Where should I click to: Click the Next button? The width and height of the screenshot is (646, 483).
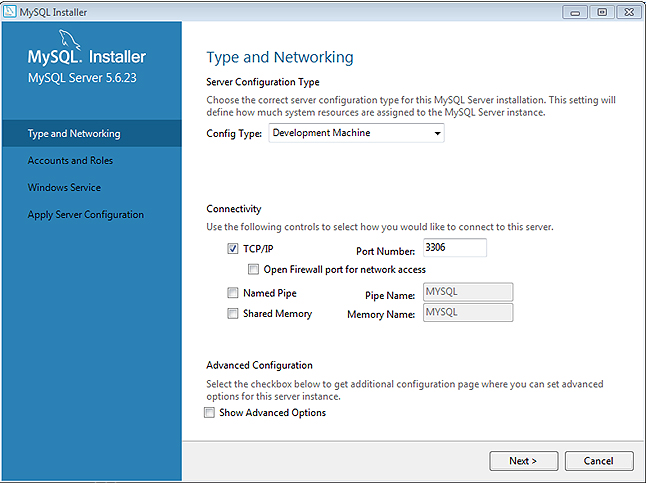click(x=523, y=461)
